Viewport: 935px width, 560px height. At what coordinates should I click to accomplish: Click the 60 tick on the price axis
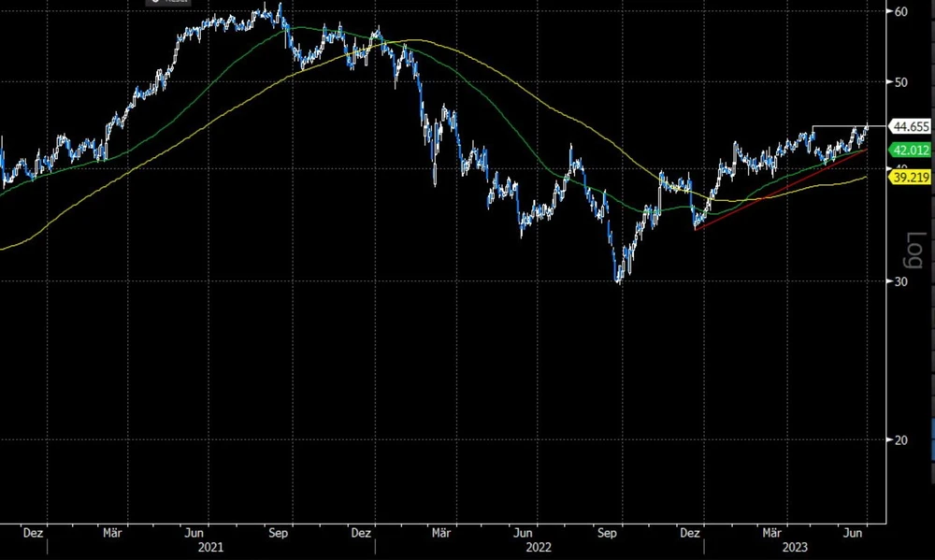point(902,11)
